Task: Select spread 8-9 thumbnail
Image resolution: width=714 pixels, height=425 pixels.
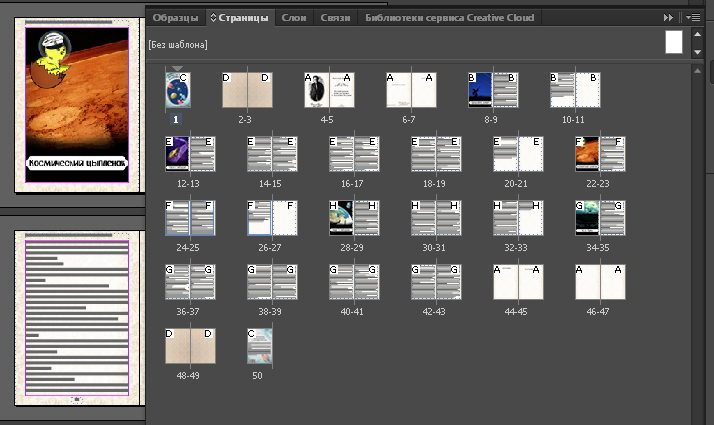Action: pyautogui.click(x=492, y=90)
